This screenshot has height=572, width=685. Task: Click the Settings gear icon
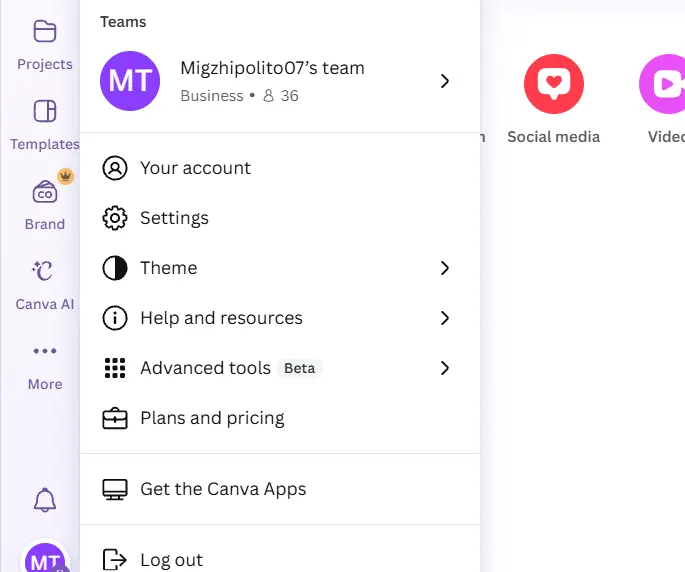point(115,218)
